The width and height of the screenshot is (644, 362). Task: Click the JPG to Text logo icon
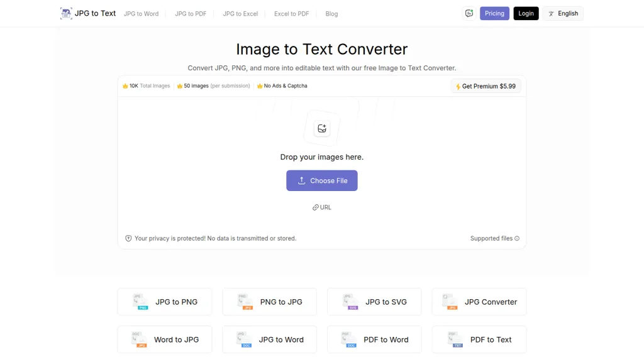point(65,14)
